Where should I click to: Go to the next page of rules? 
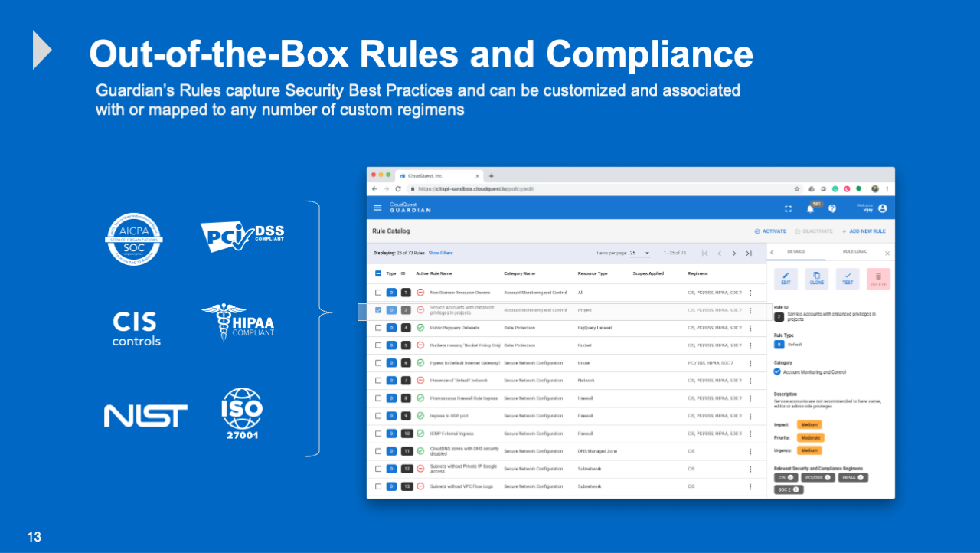(x=733, y=254)
